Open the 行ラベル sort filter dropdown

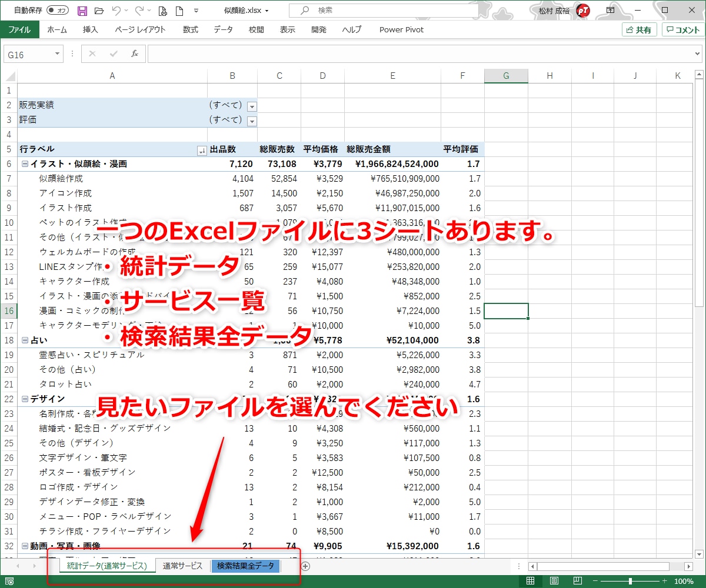tap(202, 150)
